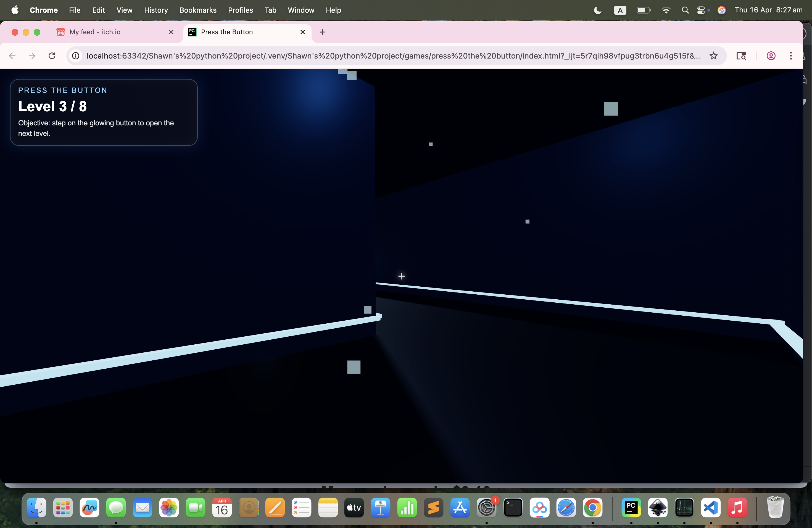This screenshot has height=528, width=812.
Task: Open PyCharm from the dock
Action: [x=631, y=508]
